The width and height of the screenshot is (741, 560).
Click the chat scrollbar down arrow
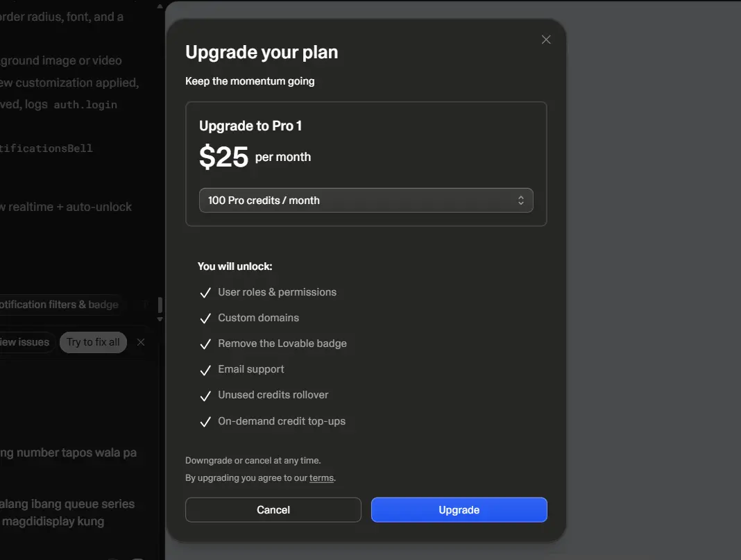(160, 319)
